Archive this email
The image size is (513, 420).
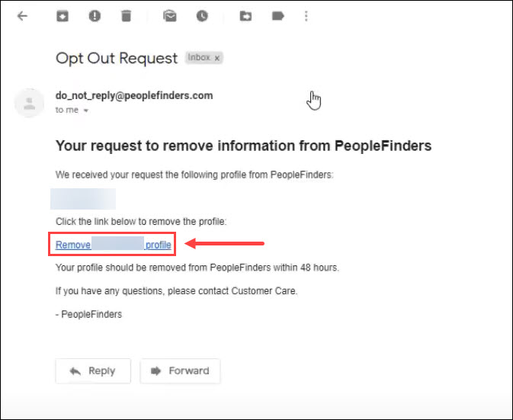click(x=63, y=16)
